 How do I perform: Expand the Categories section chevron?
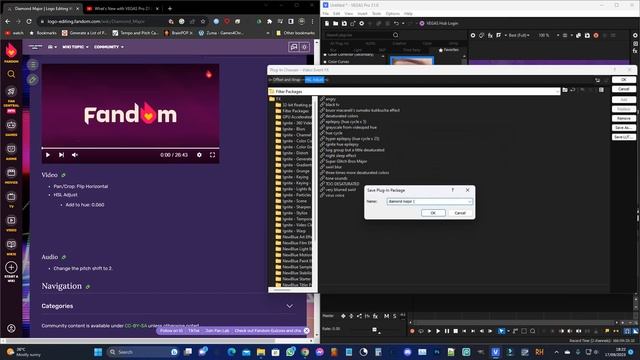(x=289, y=306)
